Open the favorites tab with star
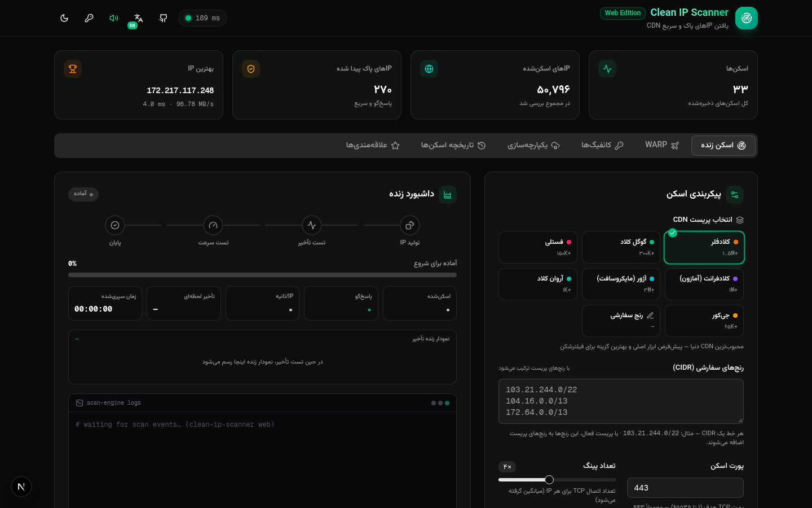812x508 pixels. pyautogui.click(x=373, y=146)
